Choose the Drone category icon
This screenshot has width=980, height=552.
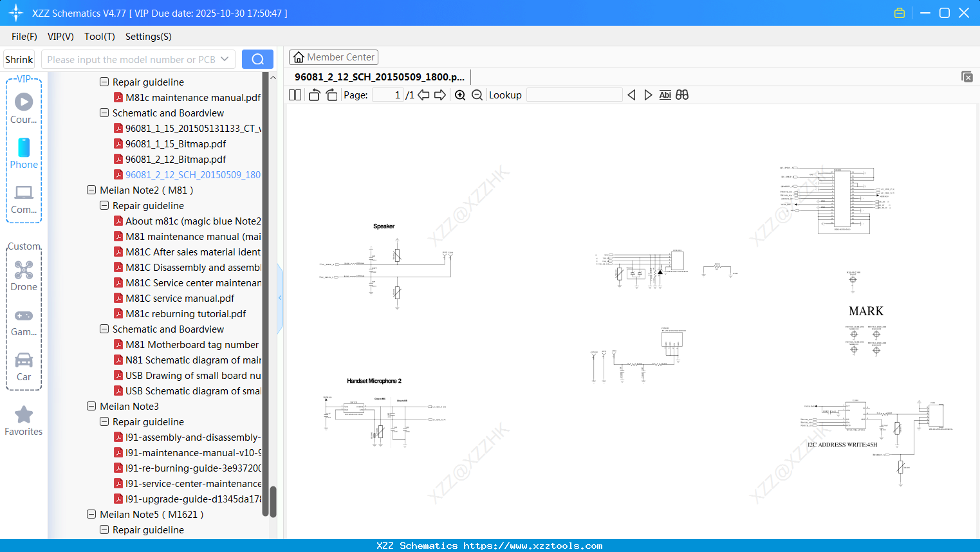[24, 275]
